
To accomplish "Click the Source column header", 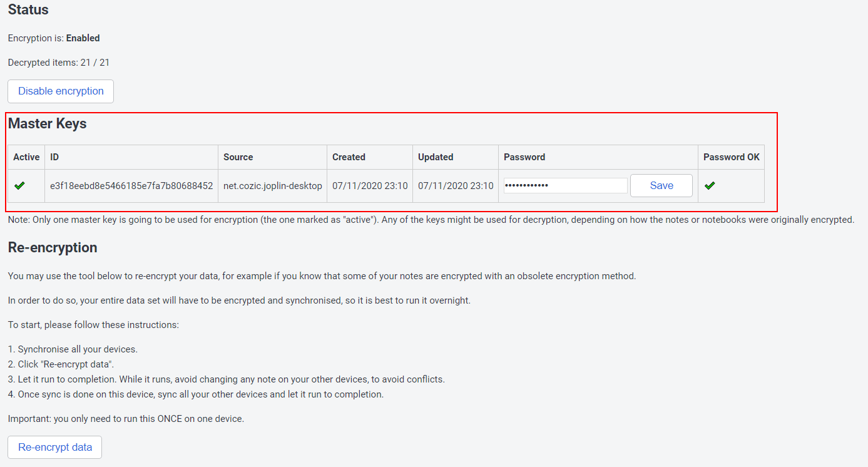I will (x=238, y=157).
